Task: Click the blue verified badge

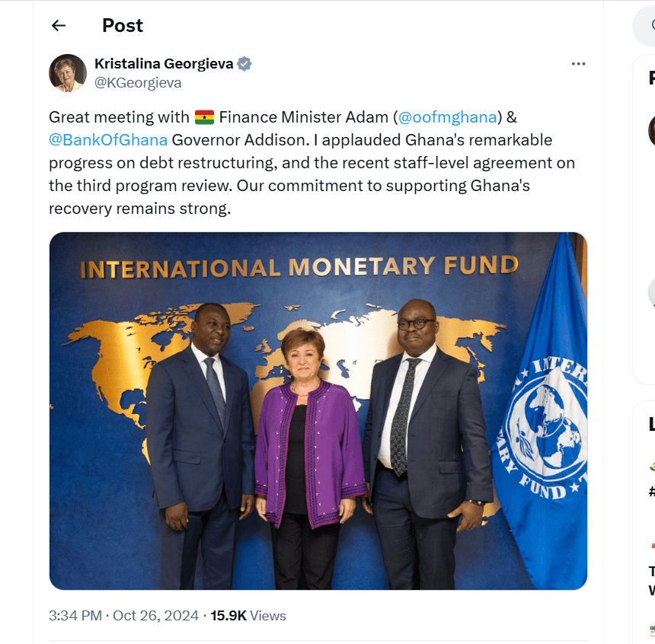Action: point(244,64)
